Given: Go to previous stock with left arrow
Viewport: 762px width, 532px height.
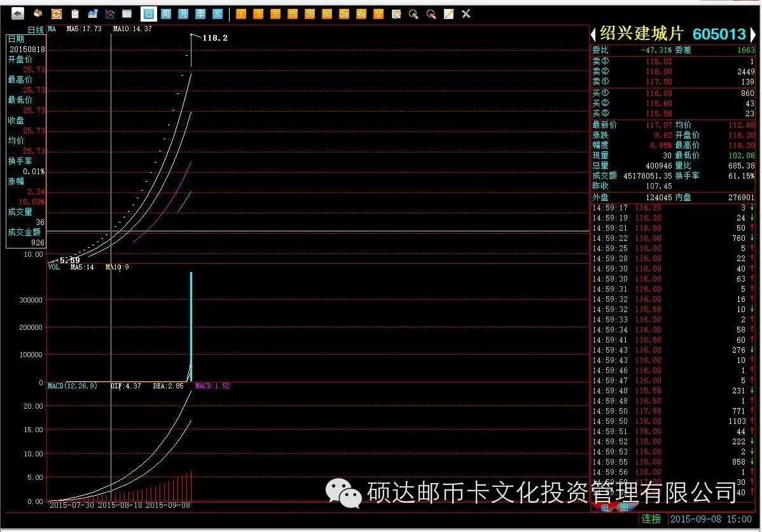Looking at the screenshot, I should point(593,34).
